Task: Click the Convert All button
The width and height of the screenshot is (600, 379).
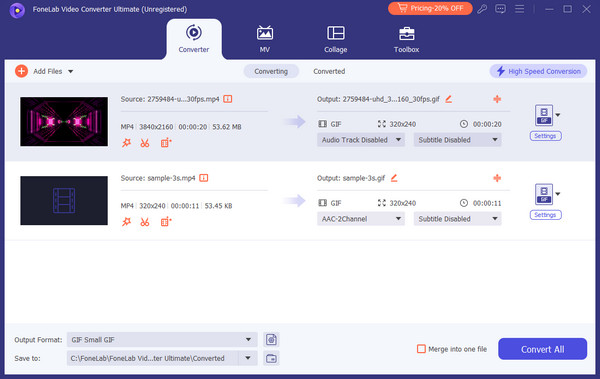Action: point(542,349)
